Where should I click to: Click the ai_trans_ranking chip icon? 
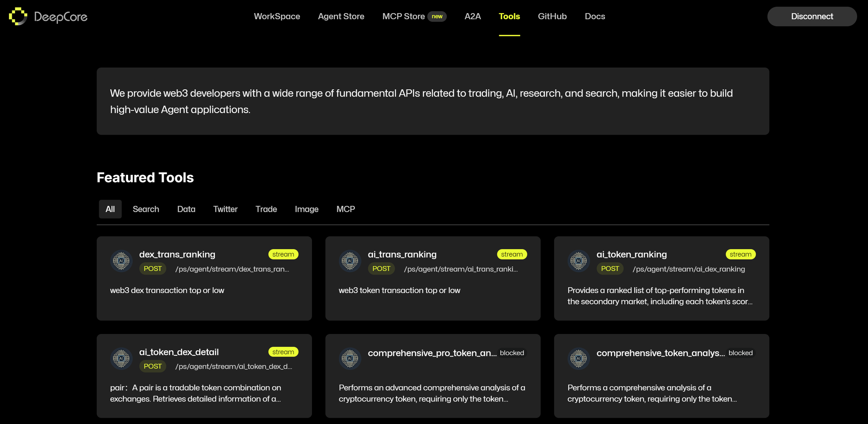[x=350, y=261]
